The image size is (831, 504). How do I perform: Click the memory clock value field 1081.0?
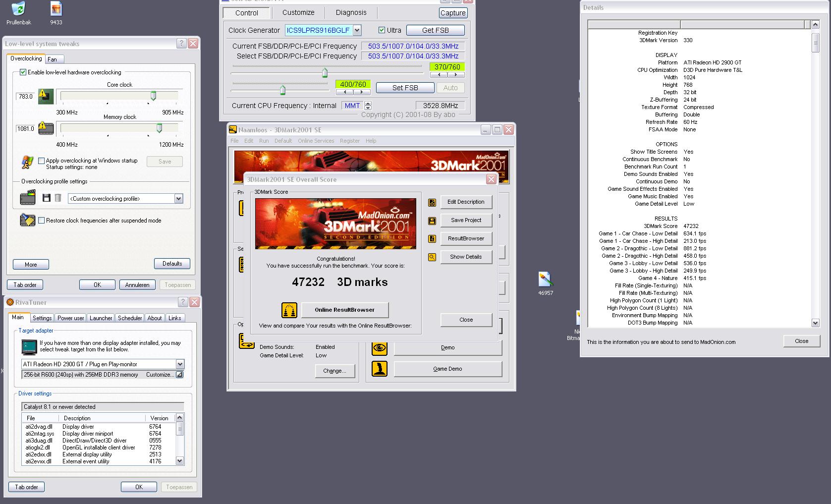click(26, 129)
